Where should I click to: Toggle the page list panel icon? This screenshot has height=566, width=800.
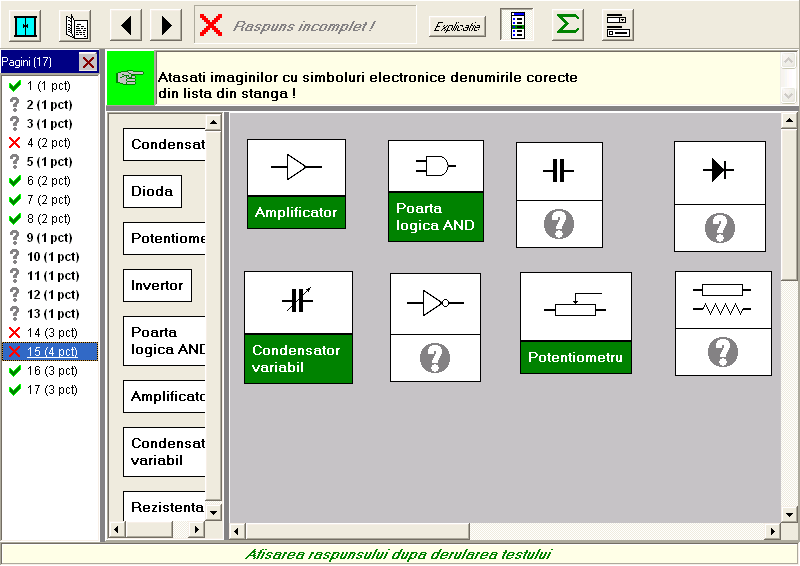[x=517, y=25]
